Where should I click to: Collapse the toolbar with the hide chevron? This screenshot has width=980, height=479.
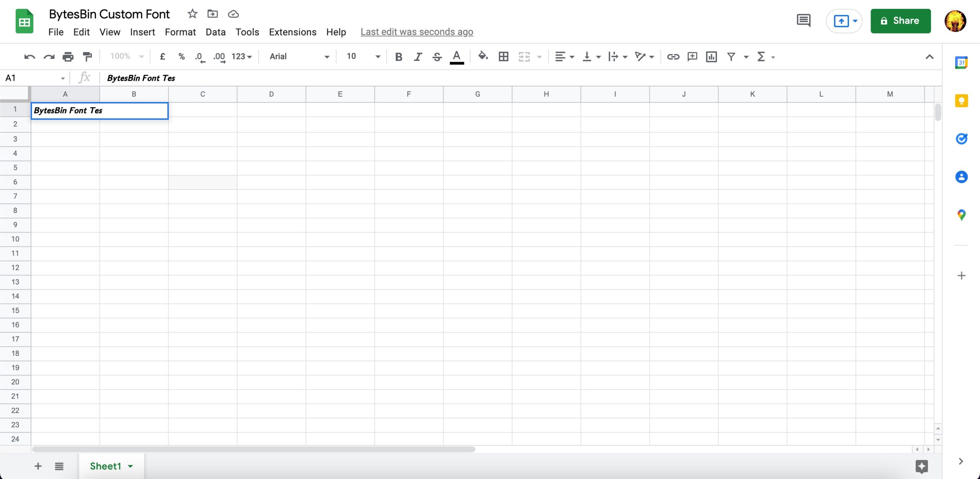click(929, 57)
